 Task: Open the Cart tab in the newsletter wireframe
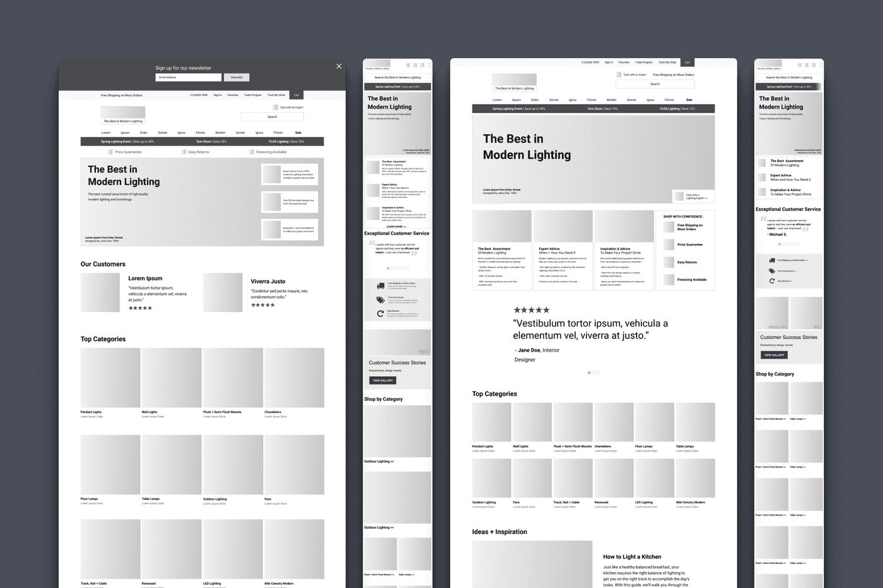click(296, 95)
